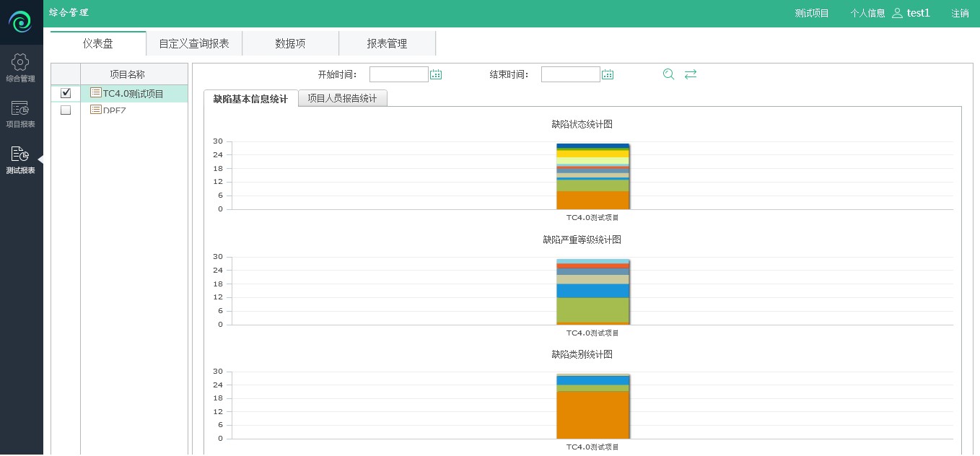Open 个人信息 link in header

point(867,13)
